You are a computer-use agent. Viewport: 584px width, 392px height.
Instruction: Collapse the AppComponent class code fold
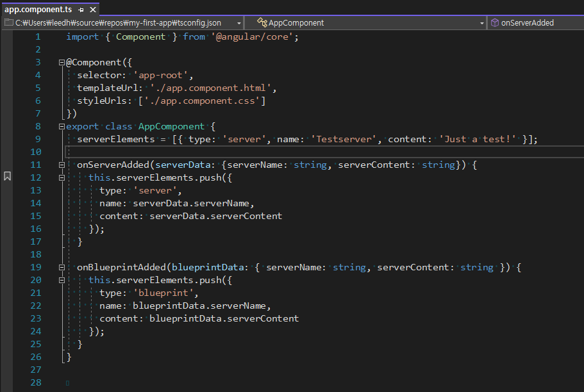tap(62, 126)
